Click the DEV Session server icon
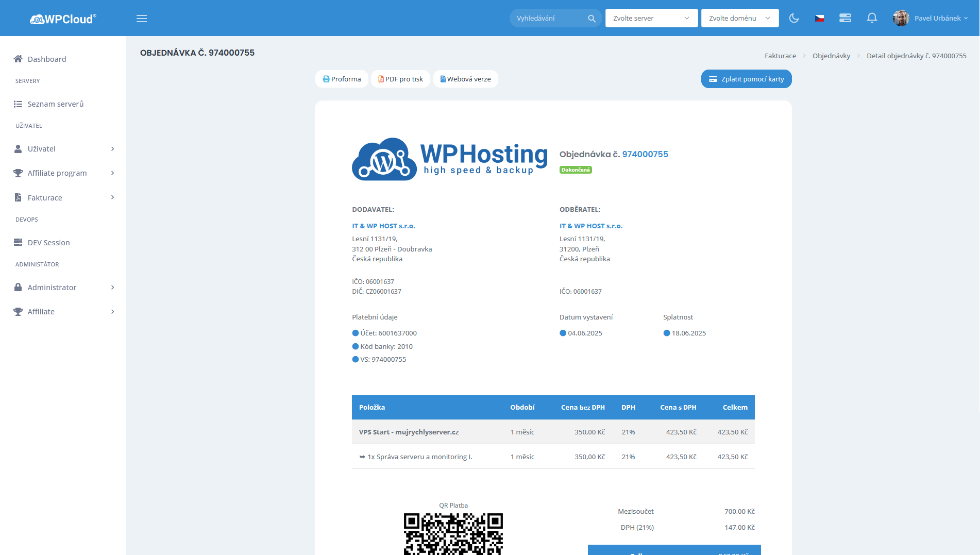Image resolution: width=980 pixels, height=555 pixels. tap(18, 242)
